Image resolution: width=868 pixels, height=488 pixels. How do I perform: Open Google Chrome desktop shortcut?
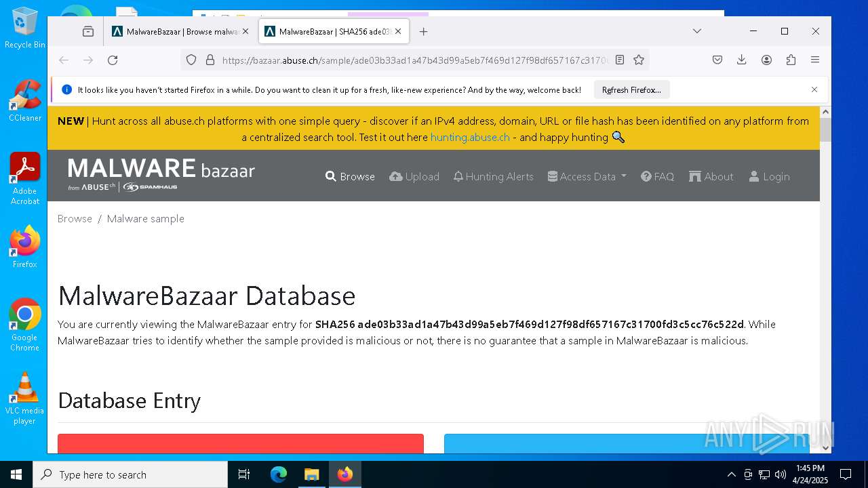25,325
